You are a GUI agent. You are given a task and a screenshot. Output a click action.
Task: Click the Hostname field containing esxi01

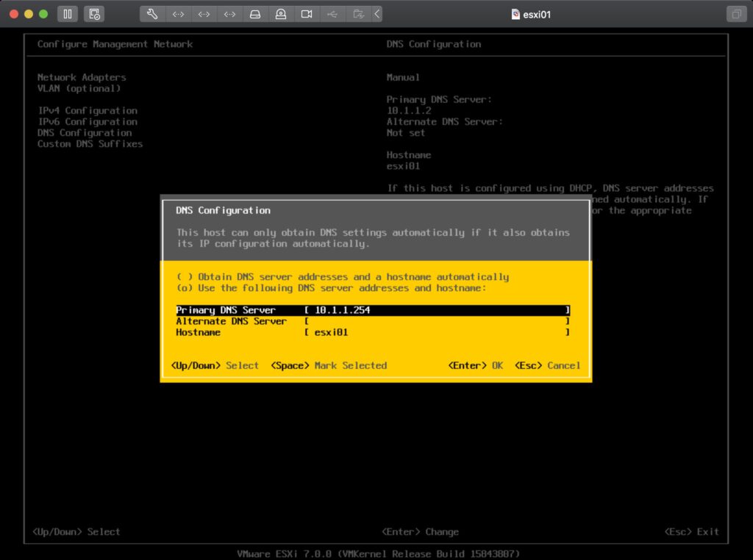point(373,332)
